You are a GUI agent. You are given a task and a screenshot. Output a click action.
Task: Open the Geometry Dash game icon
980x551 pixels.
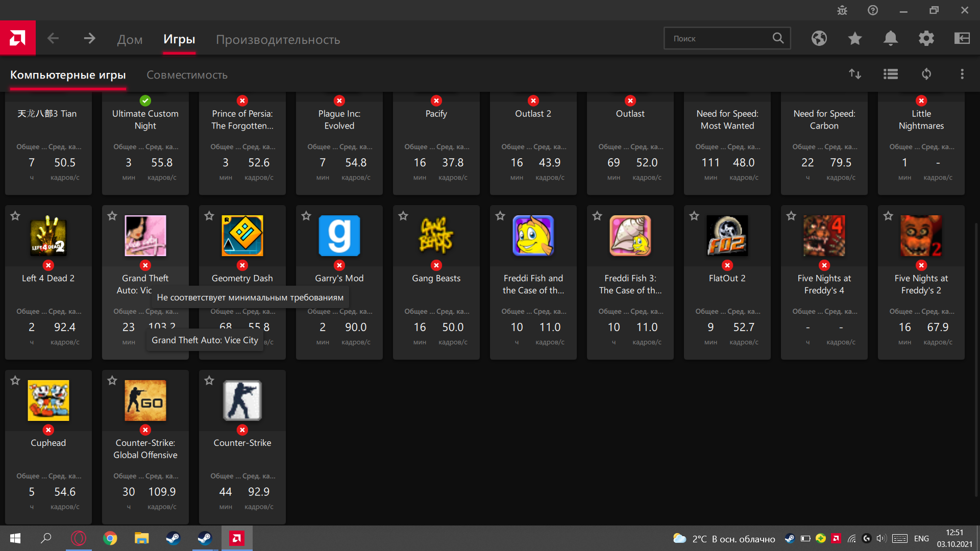click(x=242, y=236)
